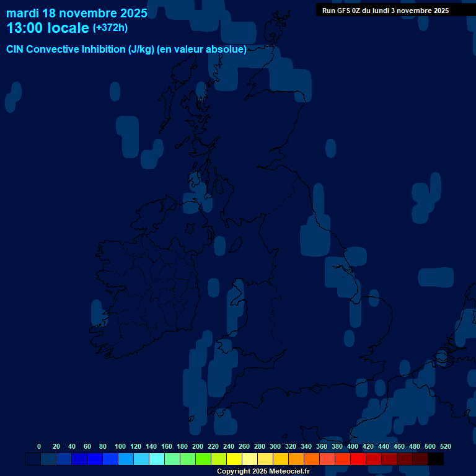The width and height of the screenshot is (476, 476).
Task: Pick the yellow swatch between 240 and 260
Action: [x=234, y=459]
